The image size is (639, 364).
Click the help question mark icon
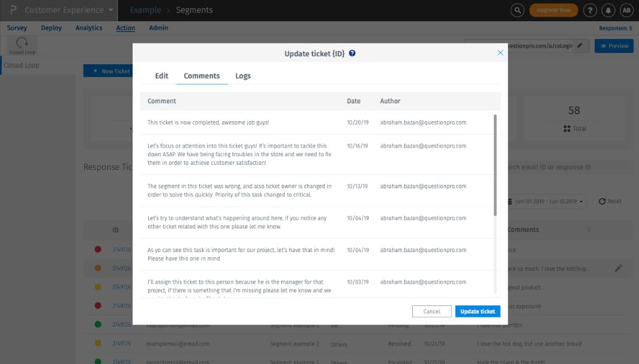coord(590,10)
